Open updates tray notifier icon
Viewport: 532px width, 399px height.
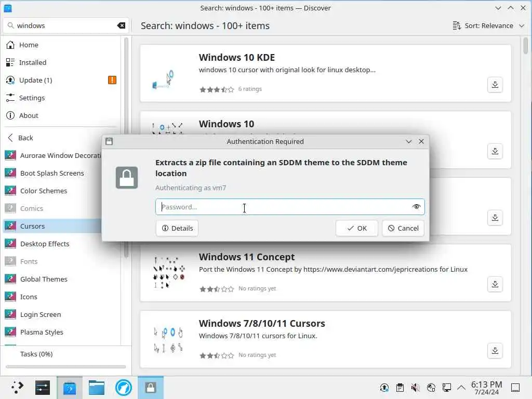(384, 388)
